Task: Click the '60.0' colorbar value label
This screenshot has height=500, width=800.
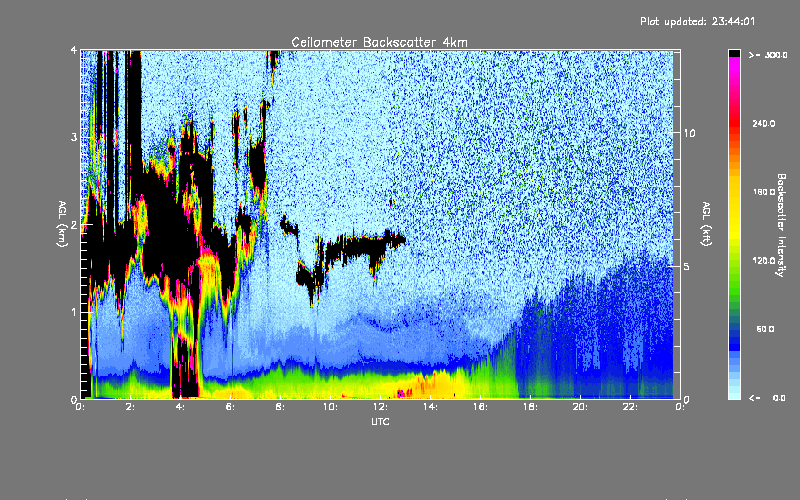Action: click(x=765, y=329)
